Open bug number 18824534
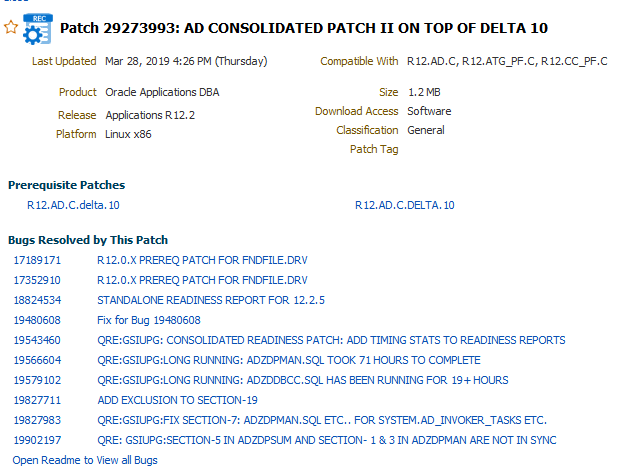 pyautogui.click(x=37, y=300)
